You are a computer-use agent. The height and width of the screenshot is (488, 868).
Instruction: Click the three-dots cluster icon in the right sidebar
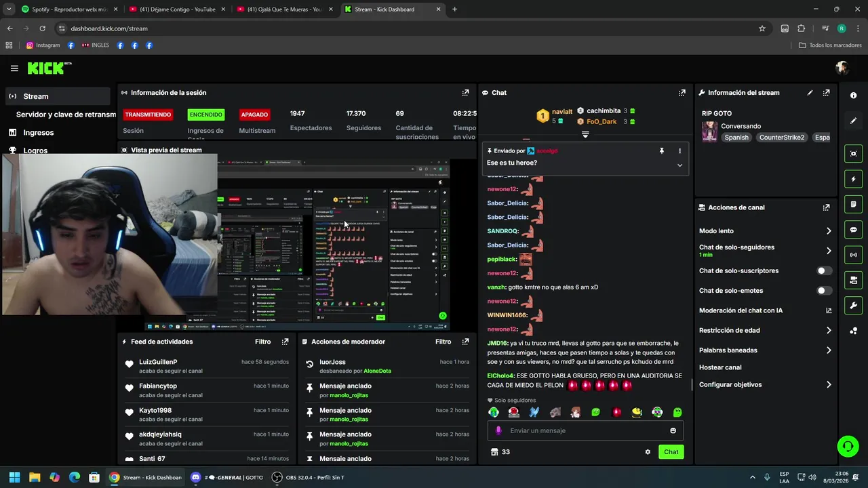pyautogui.click(x=853, y=331)
